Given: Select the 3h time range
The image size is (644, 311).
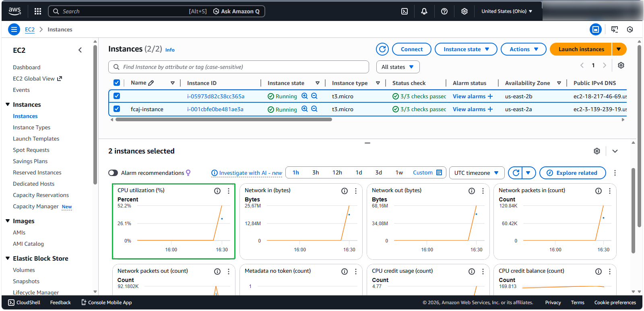Looking at the screenshot, I should [316, 172].
